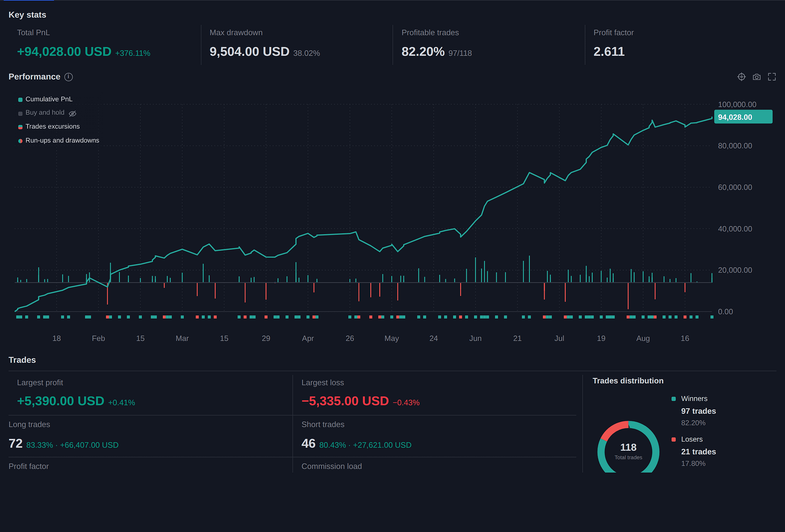
Task: Click the 17.80% losers percentage
Action: click(693, 464)
